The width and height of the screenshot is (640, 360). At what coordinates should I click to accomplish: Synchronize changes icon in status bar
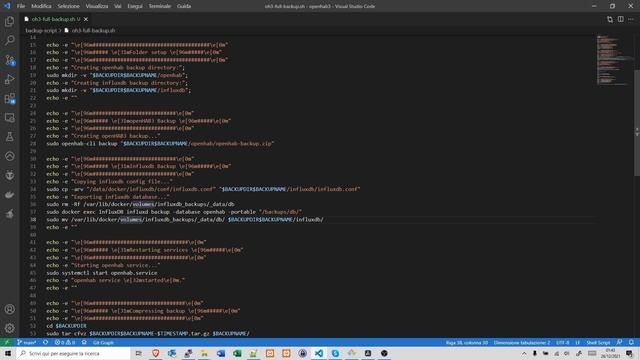coord(45,342)
